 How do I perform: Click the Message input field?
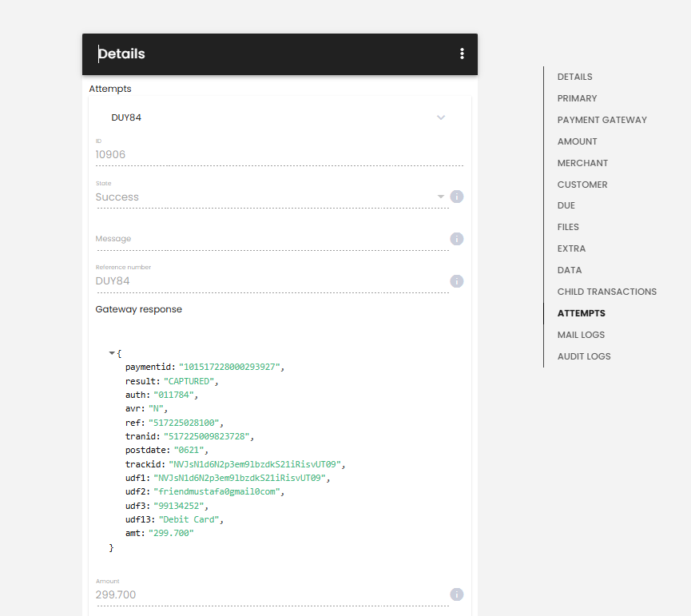point(272,239)
